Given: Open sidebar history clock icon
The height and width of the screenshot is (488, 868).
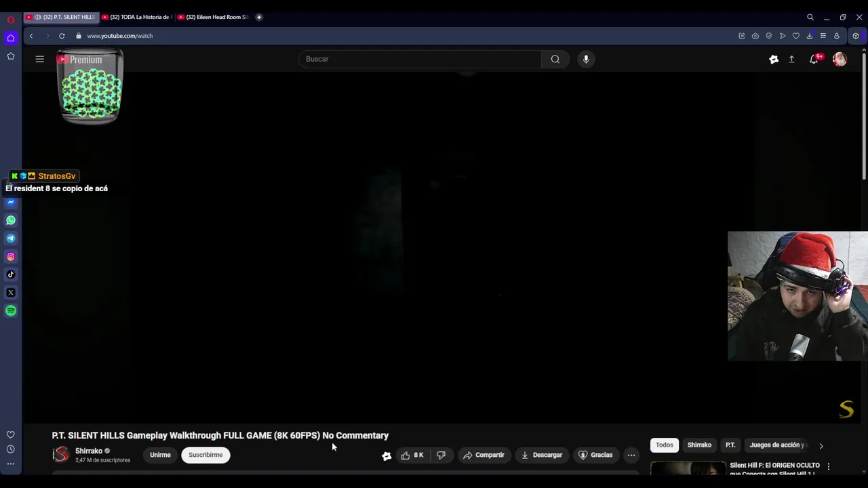Looking at the screenshot, I should [11, 449].
